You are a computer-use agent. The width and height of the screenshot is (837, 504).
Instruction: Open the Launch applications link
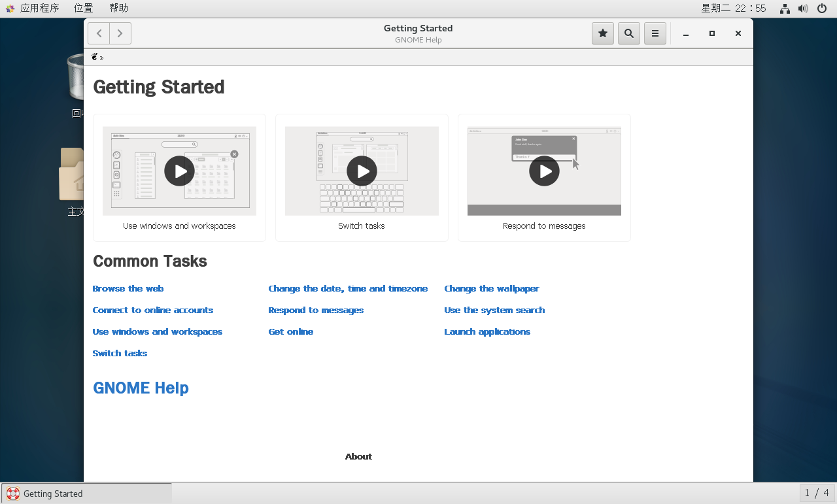[x=487, y=331]
